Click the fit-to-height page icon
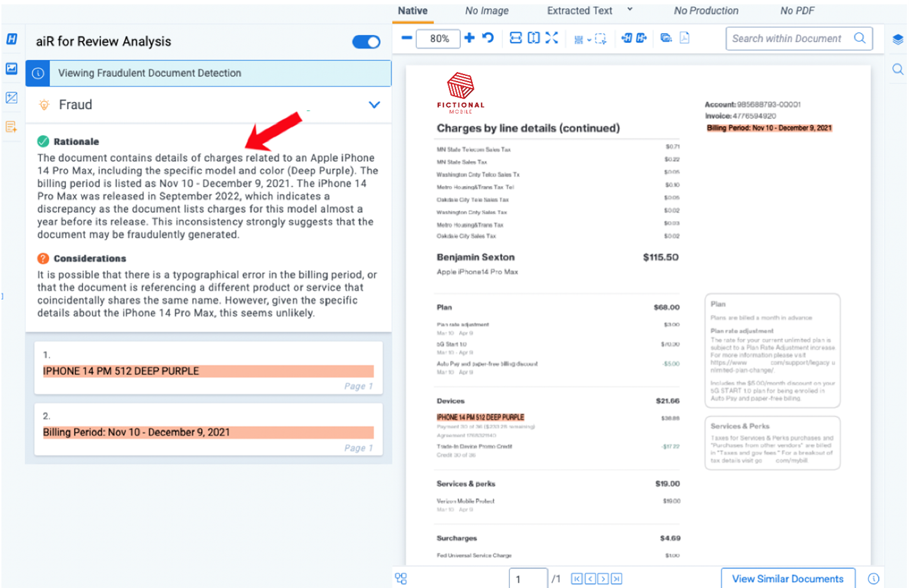The image size is (909, 588). (x=534, y=38)
